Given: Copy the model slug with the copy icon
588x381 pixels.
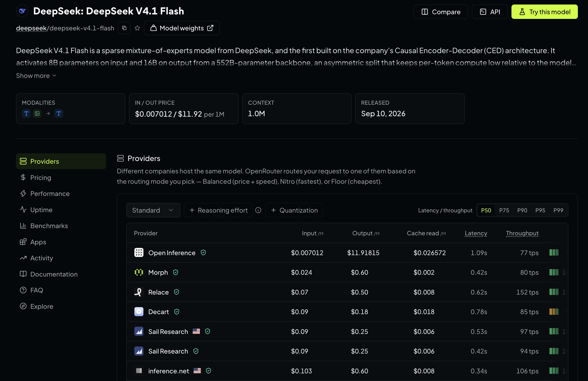Looking at the screenshot, I should tap(124, 28).
